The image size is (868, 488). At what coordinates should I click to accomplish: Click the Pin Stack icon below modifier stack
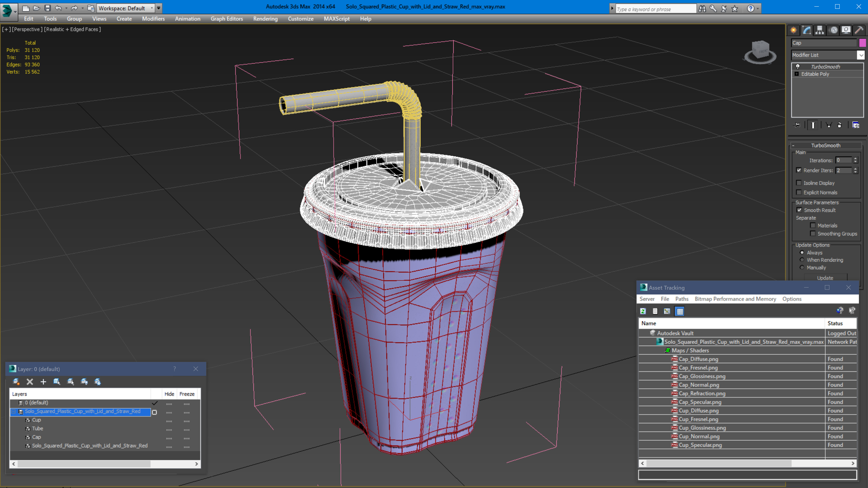point(797,125)
